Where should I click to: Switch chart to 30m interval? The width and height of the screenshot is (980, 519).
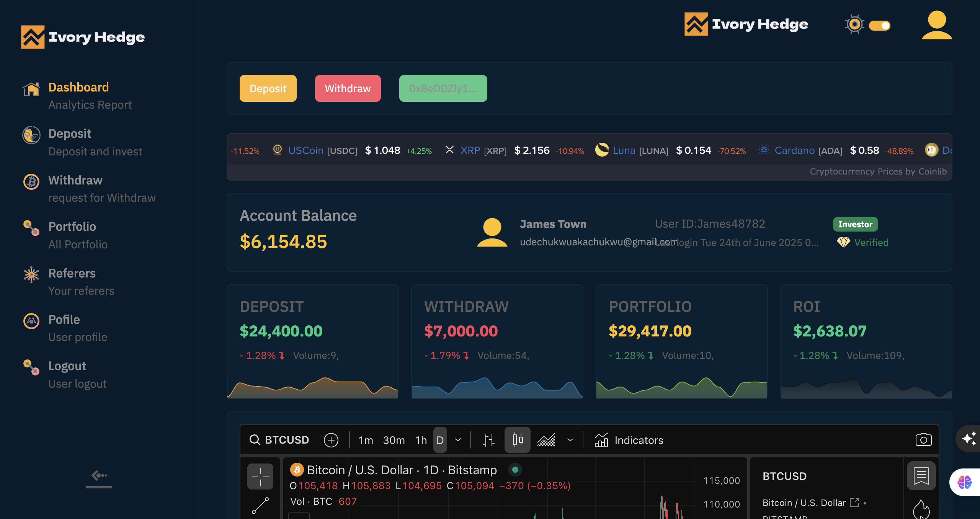coord(394,440)
